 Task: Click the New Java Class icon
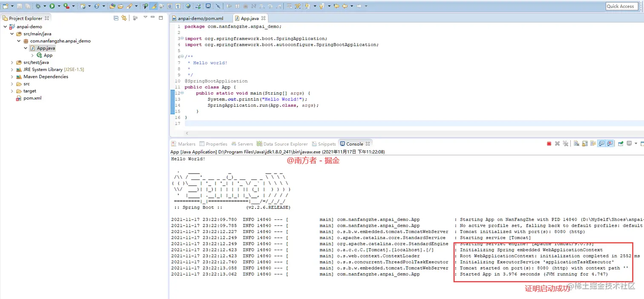[97, 6]
